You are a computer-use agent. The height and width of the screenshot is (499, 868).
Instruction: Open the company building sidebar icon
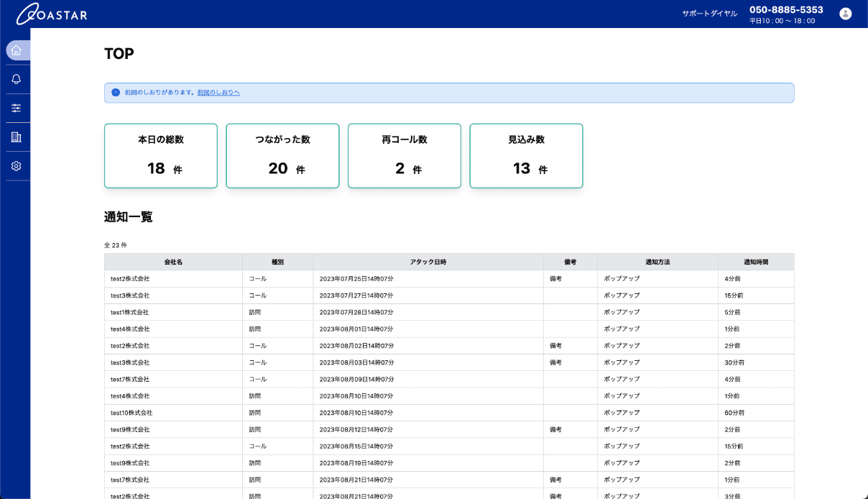17,137
